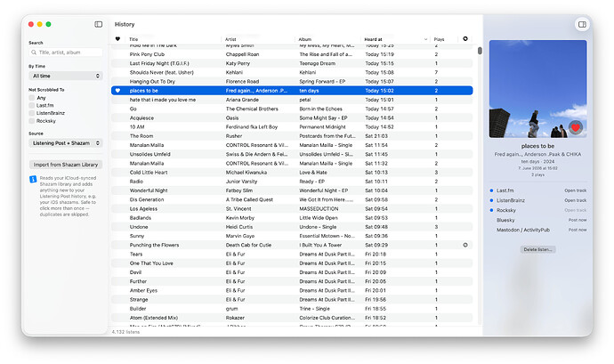Image resolution: width=614 pixels, height=364 pixels.
Task: Click 'Post now' for Bluesky
Action: 578,220
